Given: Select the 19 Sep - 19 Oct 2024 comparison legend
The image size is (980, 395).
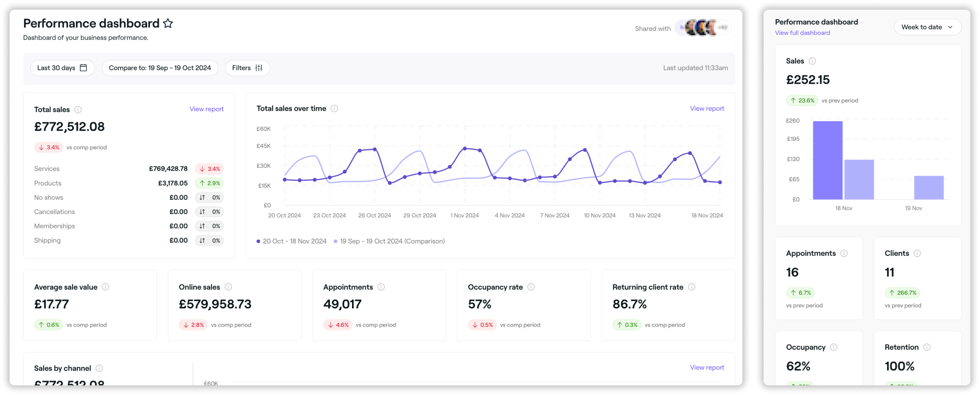Looking at the screenshot, I should tap(389, 242).
